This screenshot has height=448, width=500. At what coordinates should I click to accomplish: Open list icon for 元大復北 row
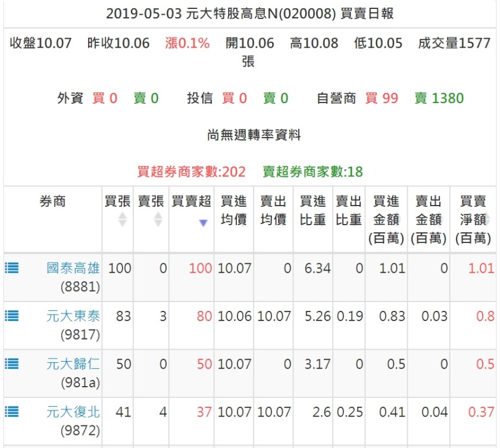click(x=12, y=412)
